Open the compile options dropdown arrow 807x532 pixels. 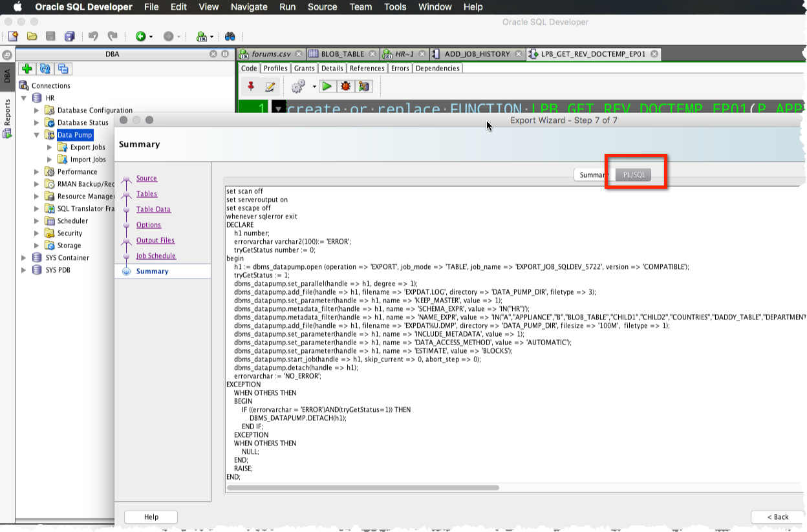314,87
